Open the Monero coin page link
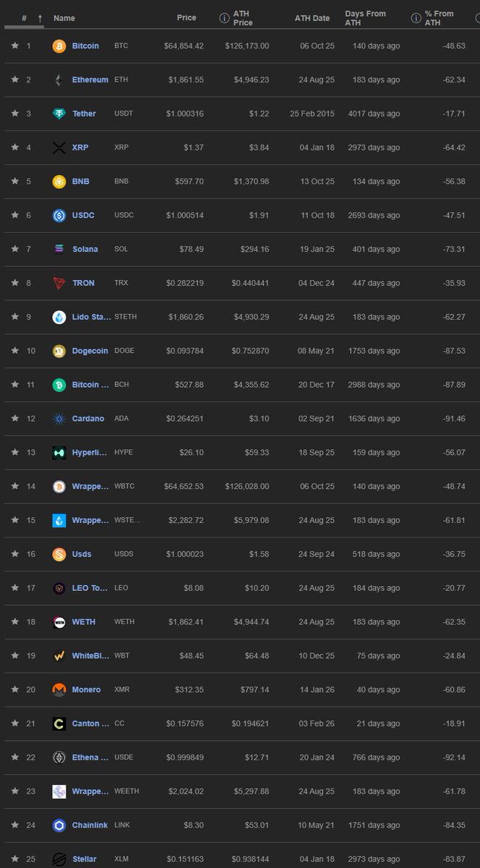480x868 pixels. [x=87, y=690]
